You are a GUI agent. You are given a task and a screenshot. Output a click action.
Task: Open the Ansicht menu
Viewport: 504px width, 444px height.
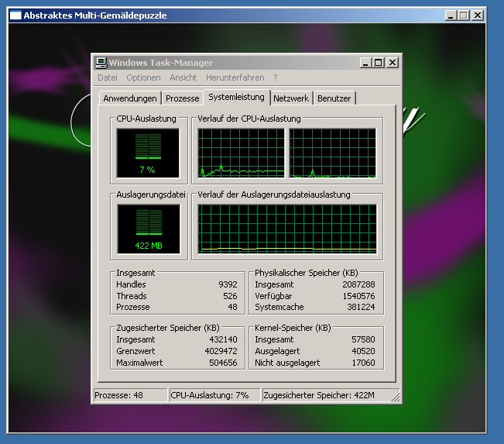click(183, 77)
